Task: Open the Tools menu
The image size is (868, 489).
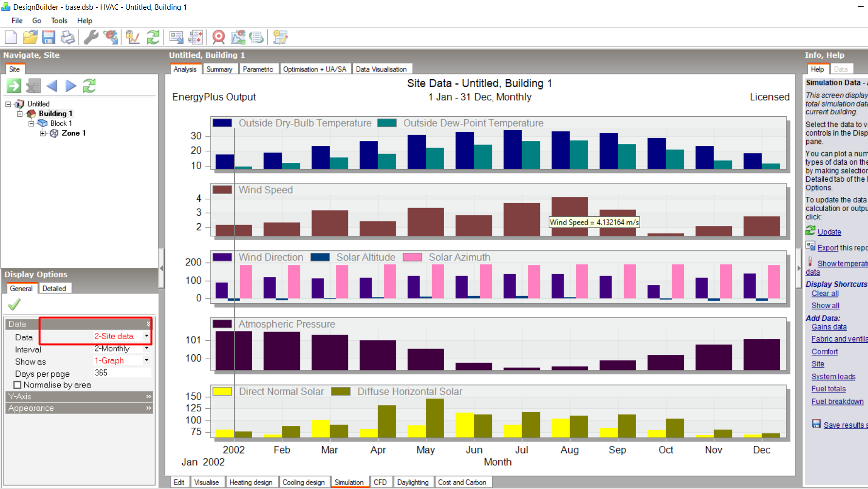Action: click(59, 20)
